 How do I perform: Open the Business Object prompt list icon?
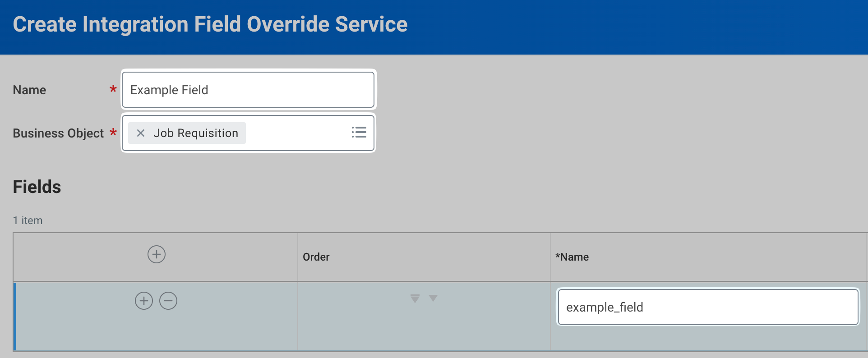click(359, 133)
